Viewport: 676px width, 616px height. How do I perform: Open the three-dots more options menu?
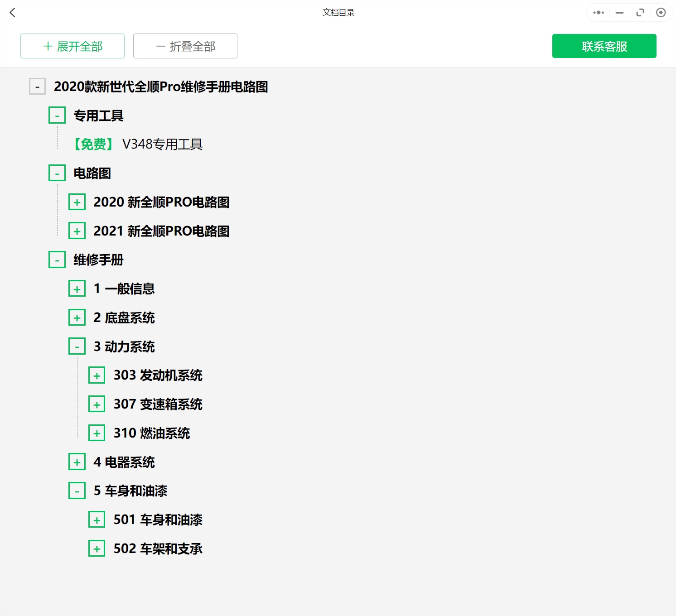(x=599, y=13)
